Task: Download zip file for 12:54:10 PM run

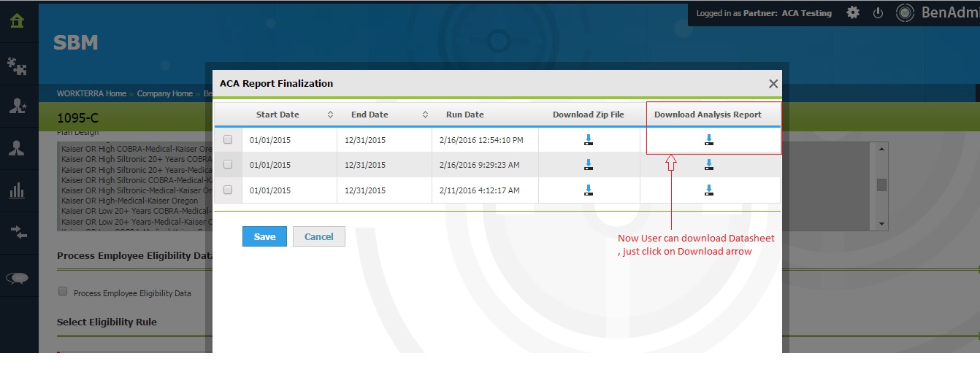Action: (589, 140)
